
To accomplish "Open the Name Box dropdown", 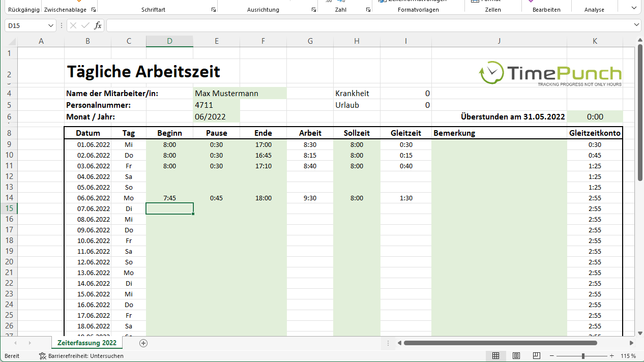I will coord(51,25).
